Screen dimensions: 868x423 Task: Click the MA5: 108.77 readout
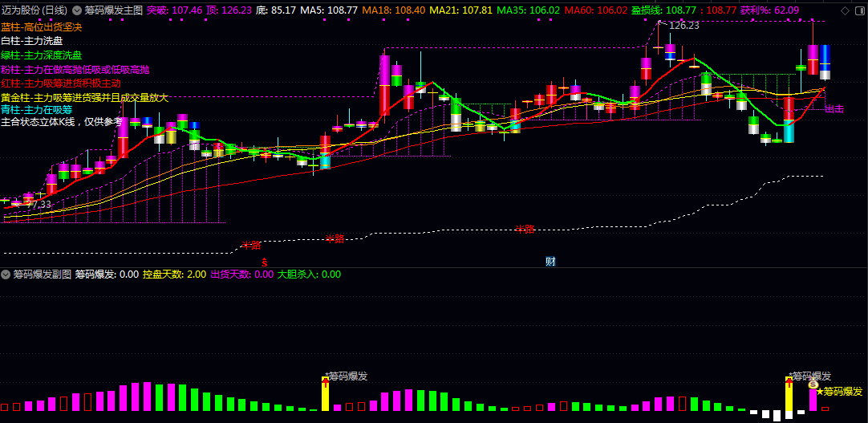point(330,10)
